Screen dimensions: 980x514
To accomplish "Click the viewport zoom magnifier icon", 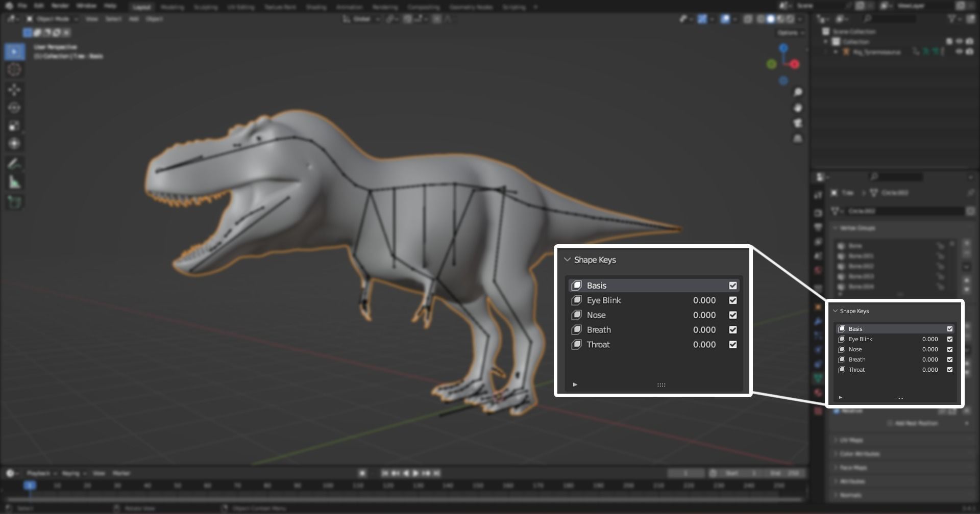I will coord(798,92).
